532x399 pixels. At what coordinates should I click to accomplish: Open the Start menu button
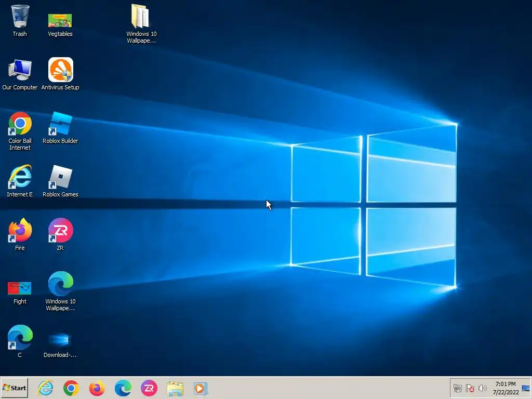click(14, 388)
